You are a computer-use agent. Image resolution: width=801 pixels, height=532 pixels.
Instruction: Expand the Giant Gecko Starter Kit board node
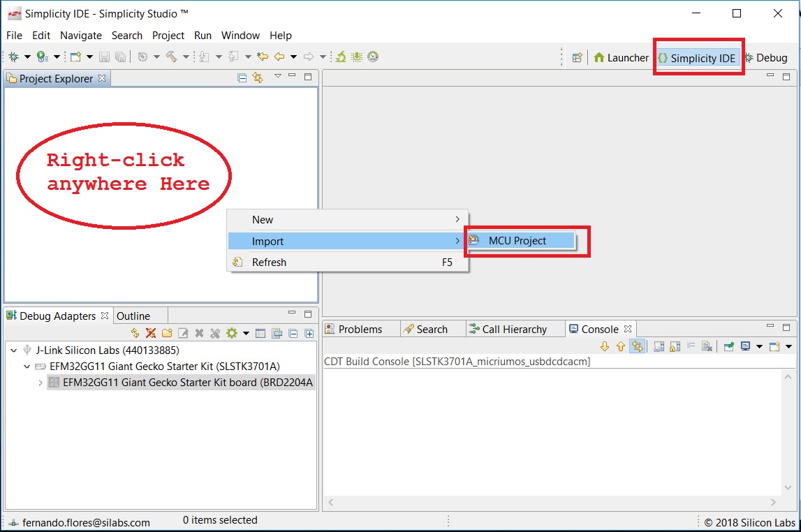(x=41, y=383)
